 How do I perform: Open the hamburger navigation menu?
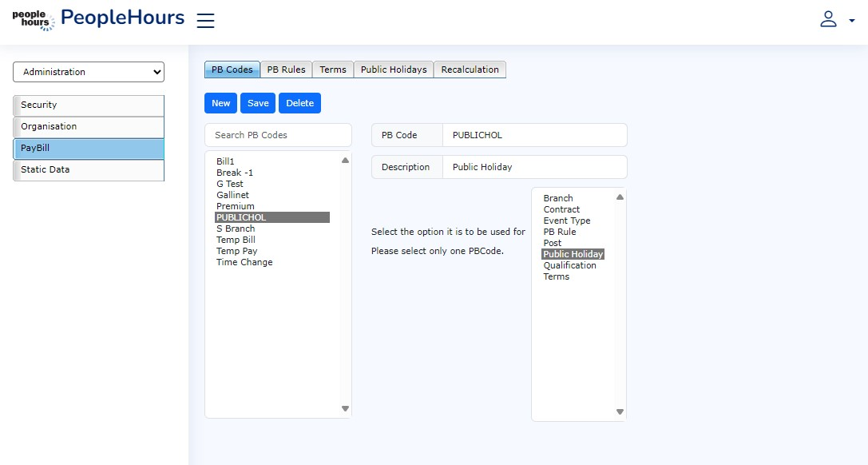205,21
